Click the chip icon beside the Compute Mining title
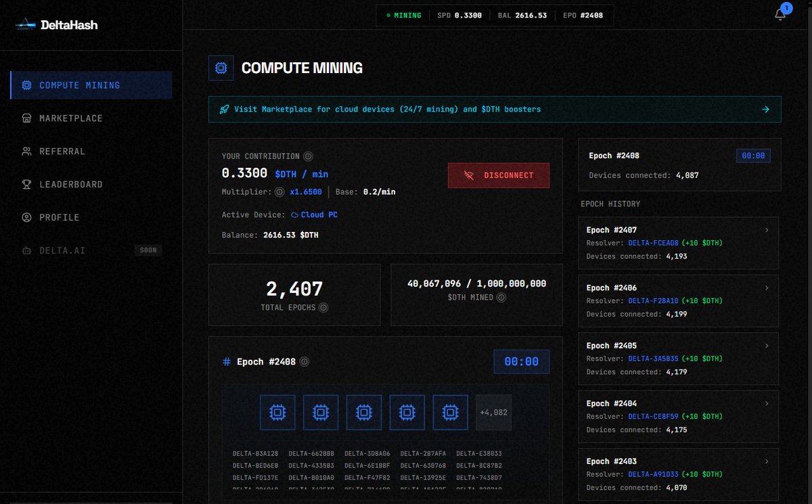 (221, 68)
